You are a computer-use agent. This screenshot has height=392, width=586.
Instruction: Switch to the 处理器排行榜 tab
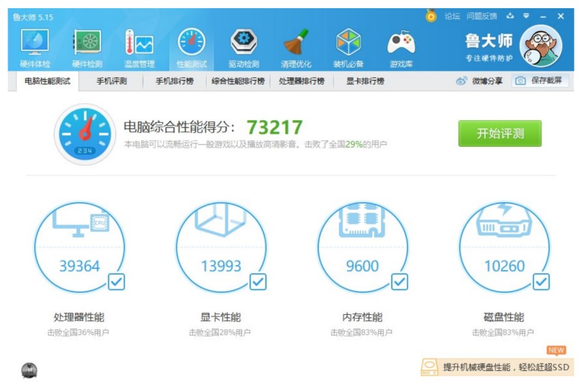(x=302, y=81)
